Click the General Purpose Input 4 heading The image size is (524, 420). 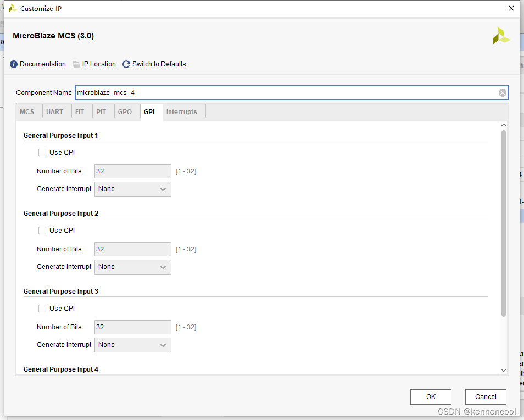click(61, 369)
